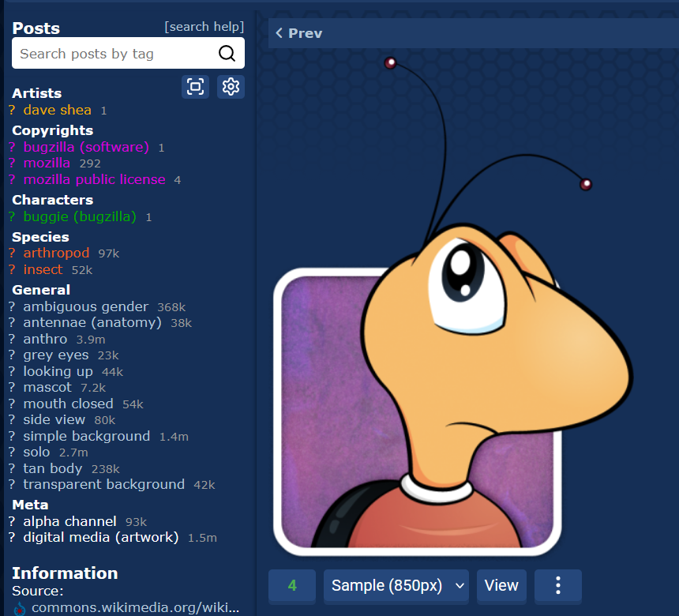Viewport: 679px width, 616px height.
Task: Toggle fullscreen mode icon button
Action: (196, 87)
